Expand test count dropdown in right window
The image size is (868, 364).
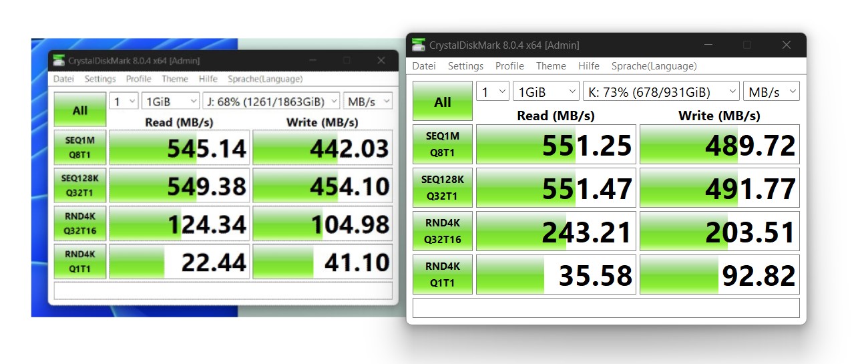click(493, 92)
